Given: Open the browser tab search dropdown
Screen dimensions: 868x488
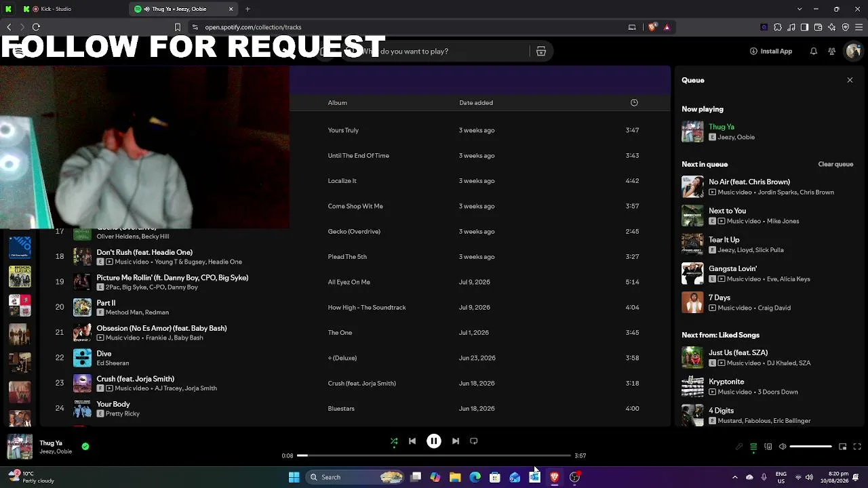Looking at the screenshot, I should [x=800, y=9].
